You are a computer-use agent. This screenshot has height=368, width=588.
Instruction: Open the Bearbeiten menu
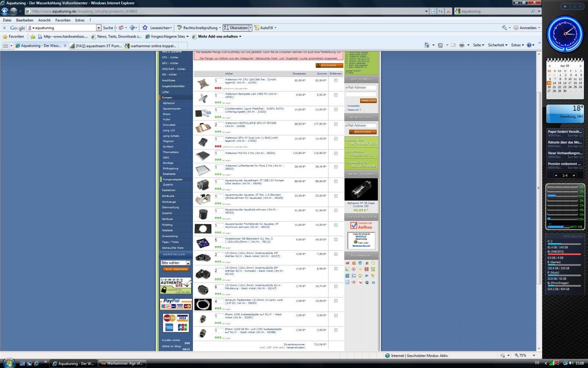pyautogui.click(x=25, y=20)
